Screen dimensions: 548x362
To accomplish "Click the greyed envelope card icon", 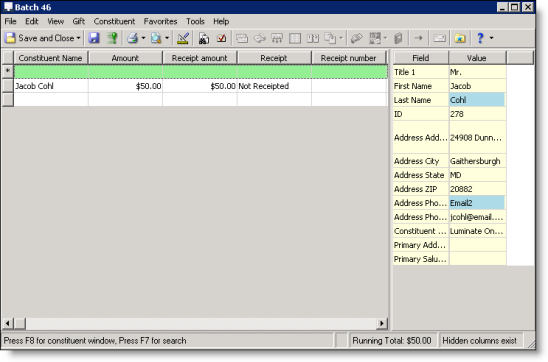I will point(439,38).
